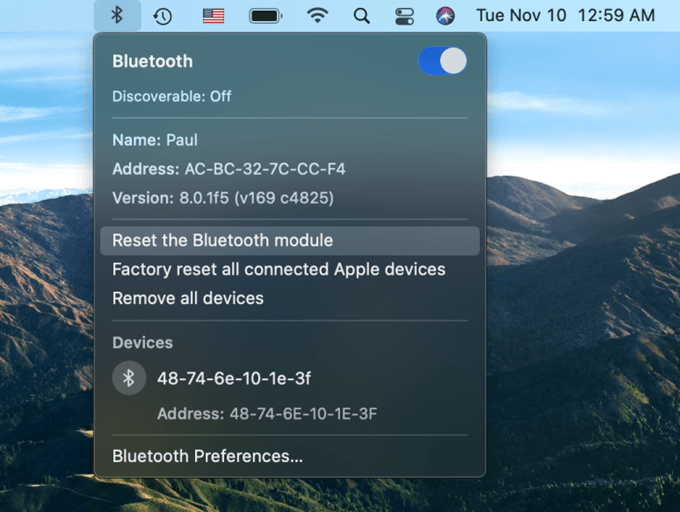Click the Bluetooth panel title
This screenshot has height=512, width=680.
point(153,61)
